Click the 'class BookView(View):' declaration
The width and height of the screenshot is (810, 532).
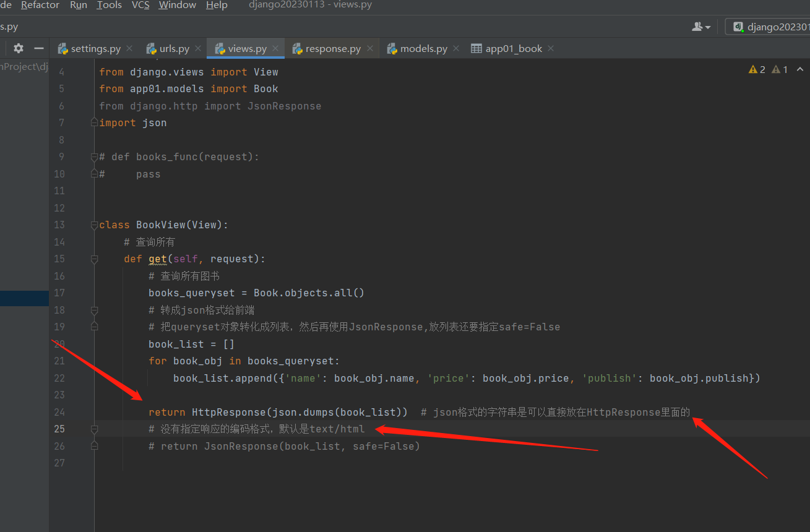164,225
